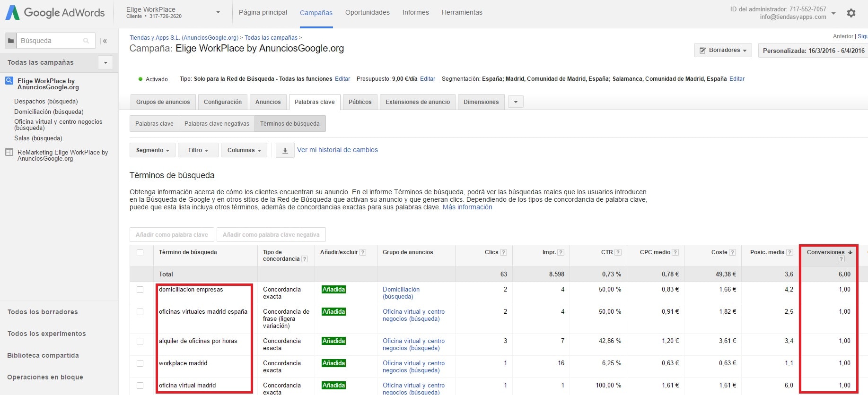Viewport: 868px width, 395px height.
Task: Open the settings gear menu
Action: click(x=851, y=13)
